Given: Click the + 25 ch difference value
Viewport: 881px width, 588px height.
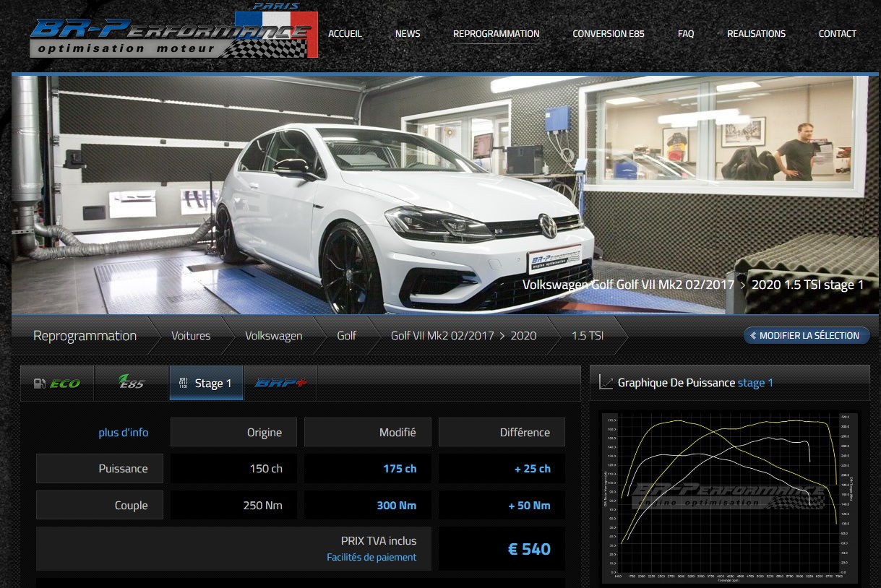Looking at the screenshot, I should [x=533, y=469].
